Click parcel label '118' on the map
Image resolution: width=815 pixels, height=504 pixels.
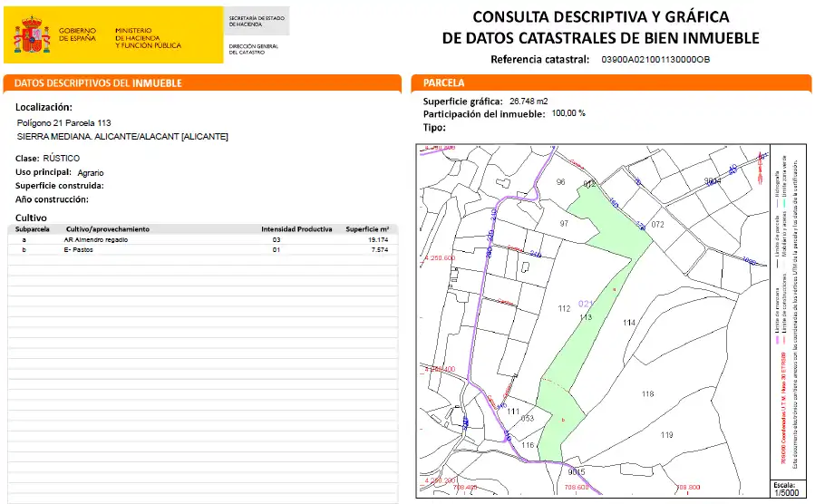(x=647, y=393)
